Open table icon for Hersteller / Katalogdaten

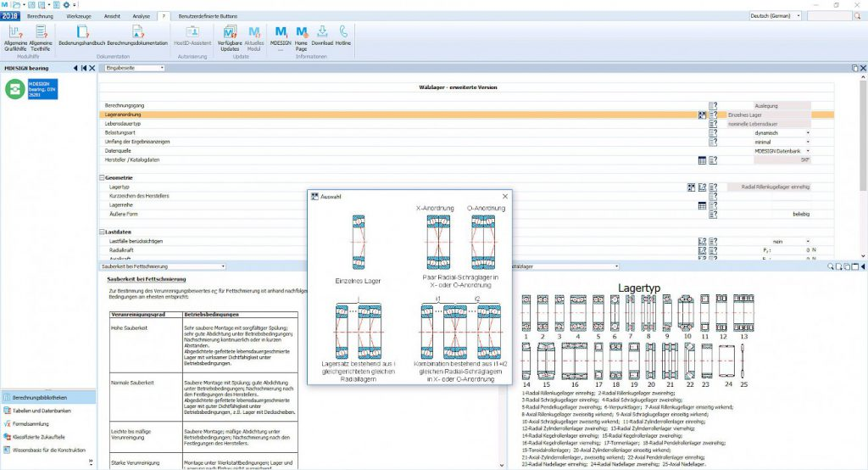coord(702,159)
